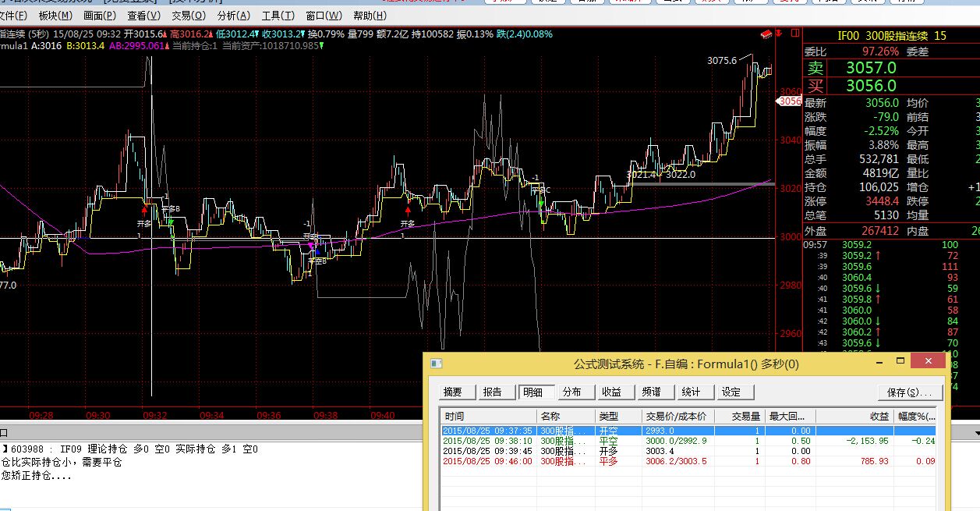Screen dimensions: 980x511
Task: Open the 窗口(W) menu
Action: [324, 16]
